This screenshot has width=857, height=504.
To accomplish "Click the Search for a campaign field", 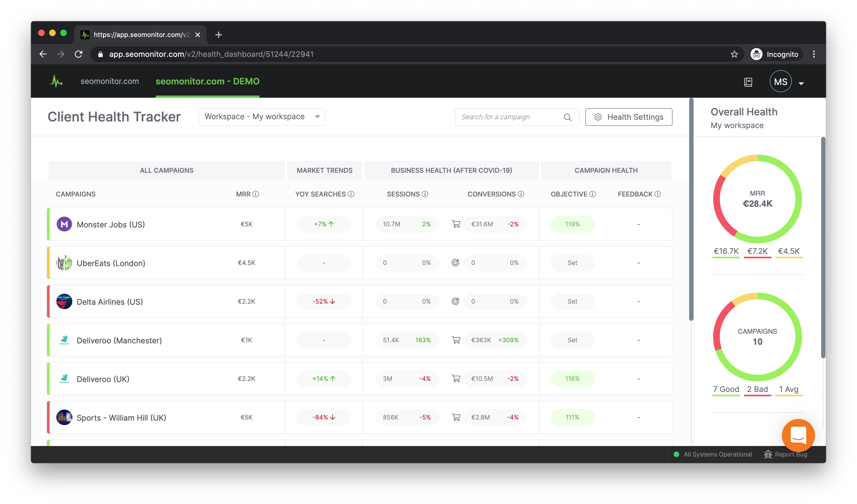I will tap(517, 117).
